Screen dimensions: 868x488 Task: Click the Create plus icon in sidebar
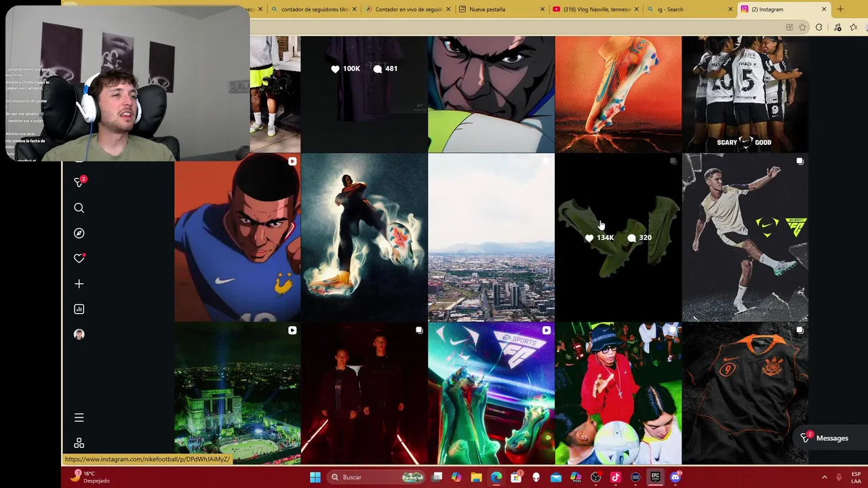79,284
